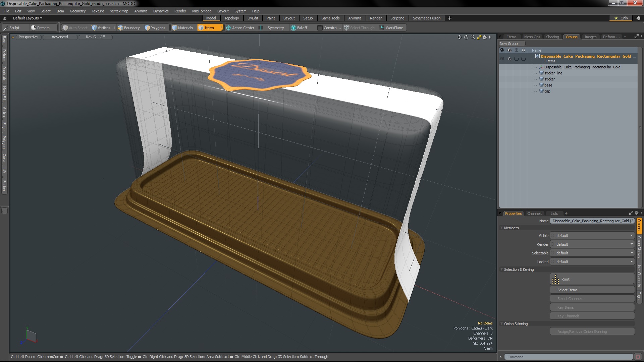Click the Action Center icon
644x362 pixels.
tap(228, 28)
